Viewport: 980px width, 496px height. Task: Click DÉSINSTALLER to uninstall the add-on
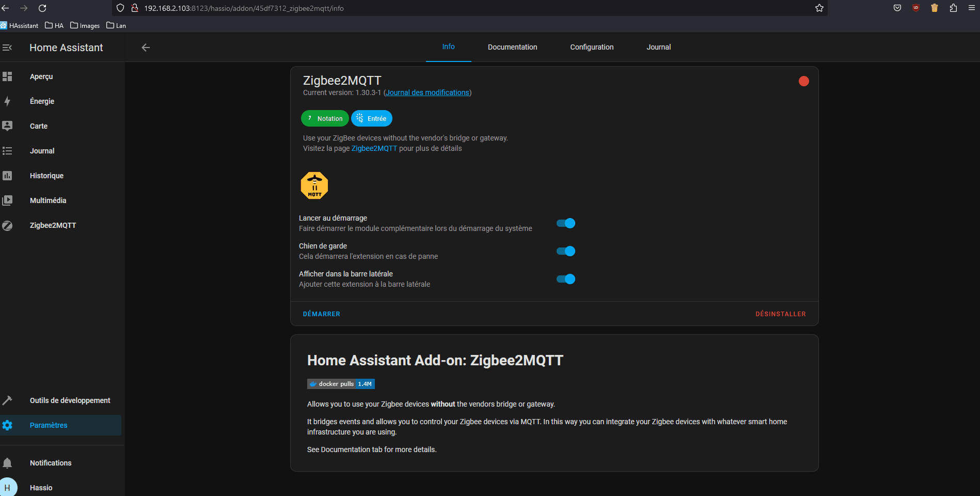point(780,314)
